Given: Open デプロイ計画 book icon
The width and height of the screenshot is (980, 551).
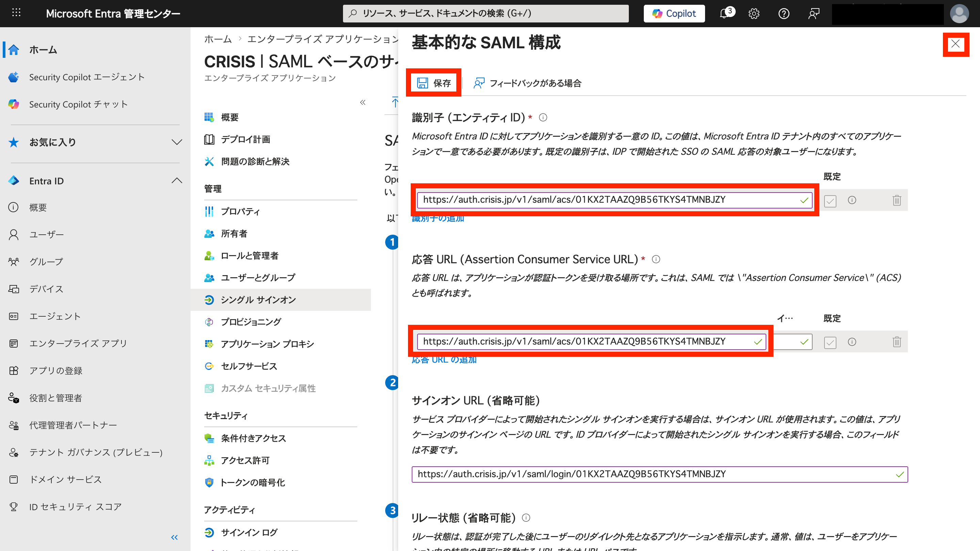Looking at the screenshot, I should point(209,139).
